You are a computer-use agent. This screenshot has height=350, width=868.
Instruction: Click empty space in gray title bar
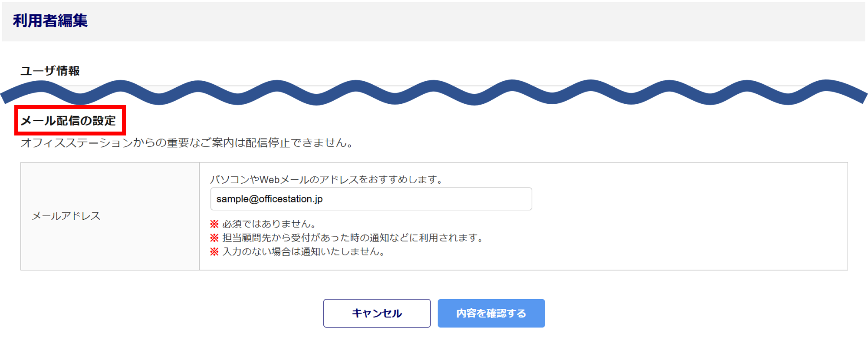[x=477, y=22]
